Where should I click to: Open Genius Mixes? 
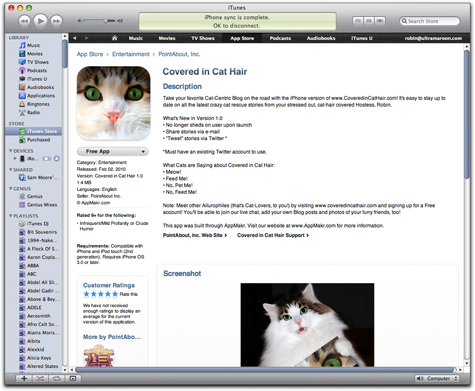click(x=33, y=204)
